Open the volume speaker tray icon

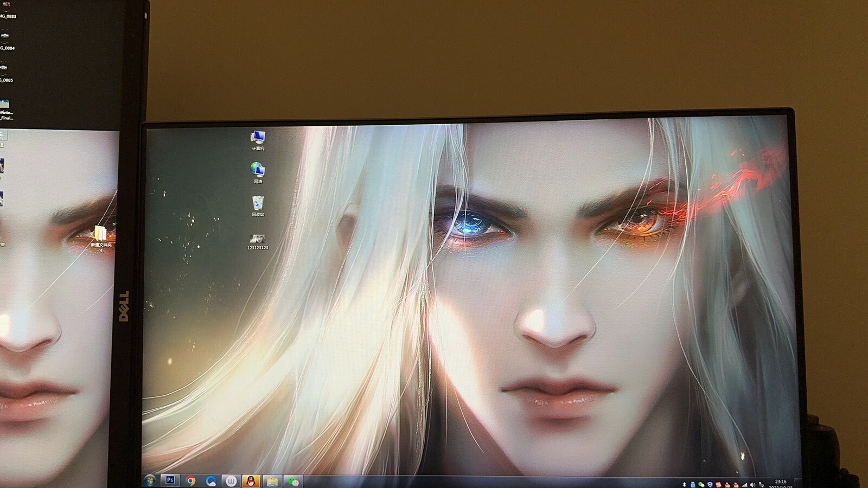(752, 485)
